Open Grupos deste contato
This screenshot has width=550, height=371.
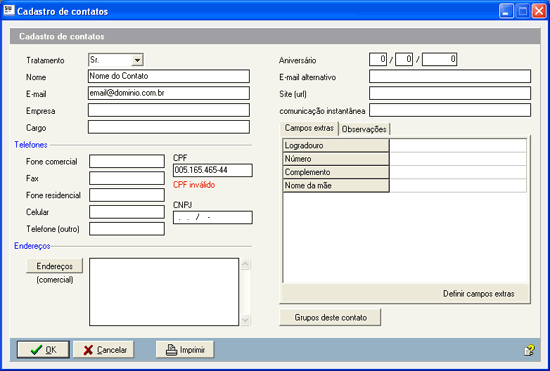point(330,317)
